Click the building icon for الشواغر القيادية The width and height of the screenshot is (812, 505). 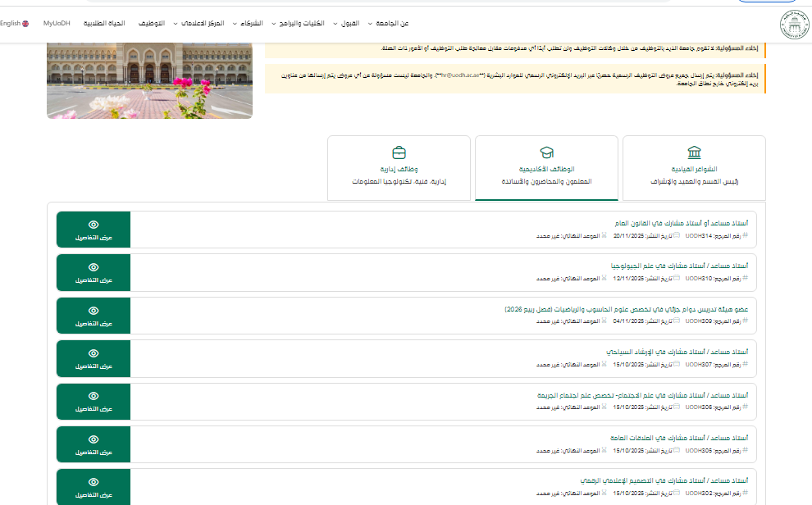pos(694,153)
